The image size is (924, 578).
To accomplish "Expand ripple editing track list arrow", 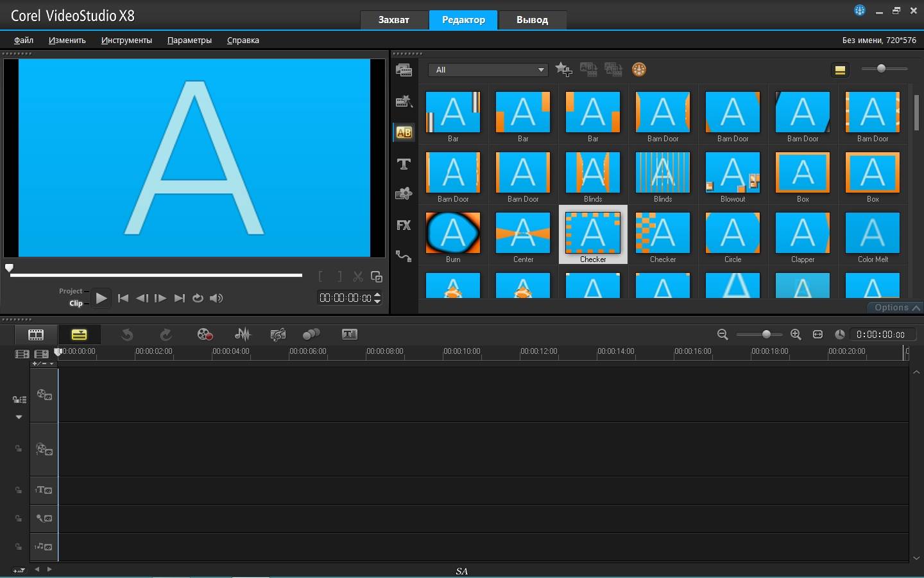I will pyautogui.click(x=19, y=417).
